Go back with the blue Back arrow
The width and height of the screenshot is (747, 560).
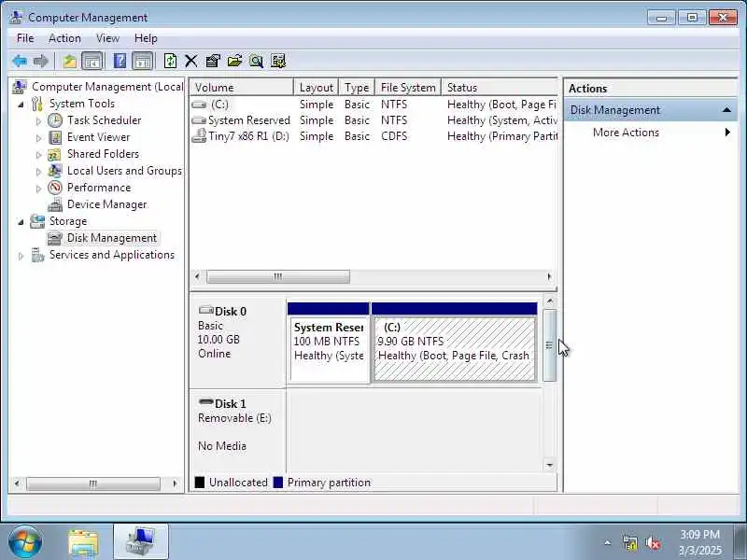pos(20,61)
